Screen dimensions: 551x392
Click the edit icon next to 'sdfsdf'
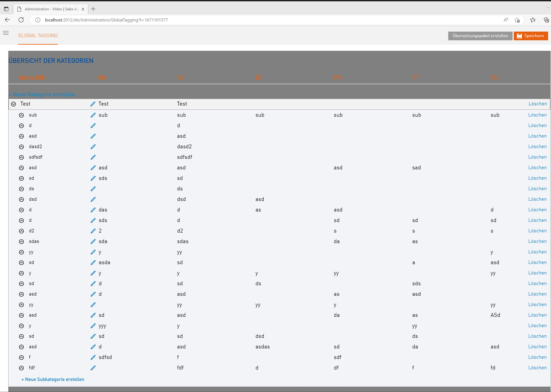pyautogui.click(x=93, y=157)
